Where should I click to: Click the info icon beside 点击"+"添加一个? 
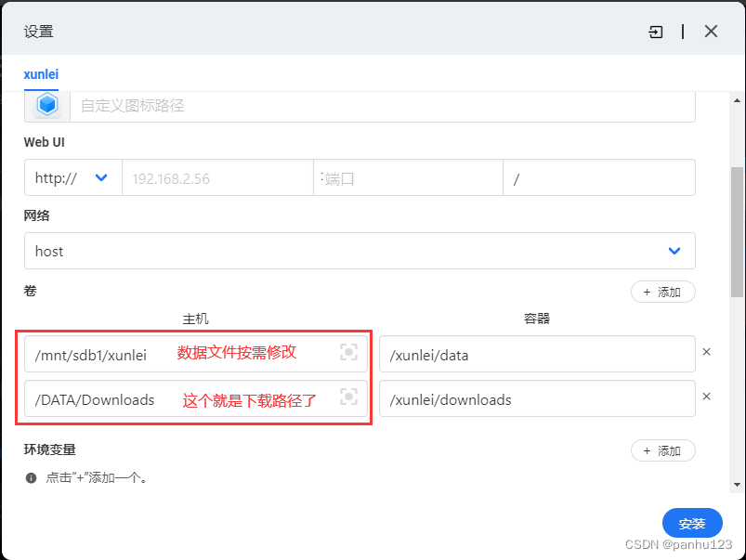click(x=31, y=477)
